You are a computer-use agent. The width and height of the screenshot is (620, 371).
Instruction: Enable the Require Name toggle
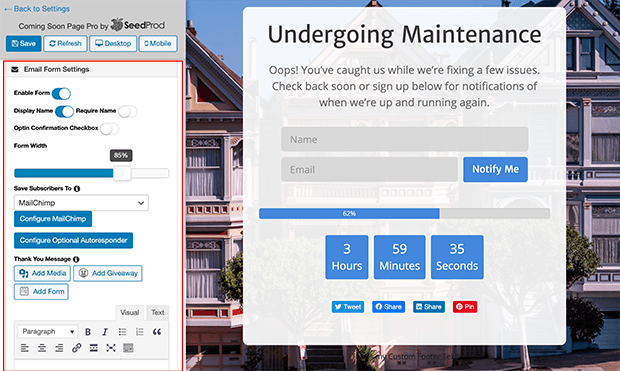[128, 112]
